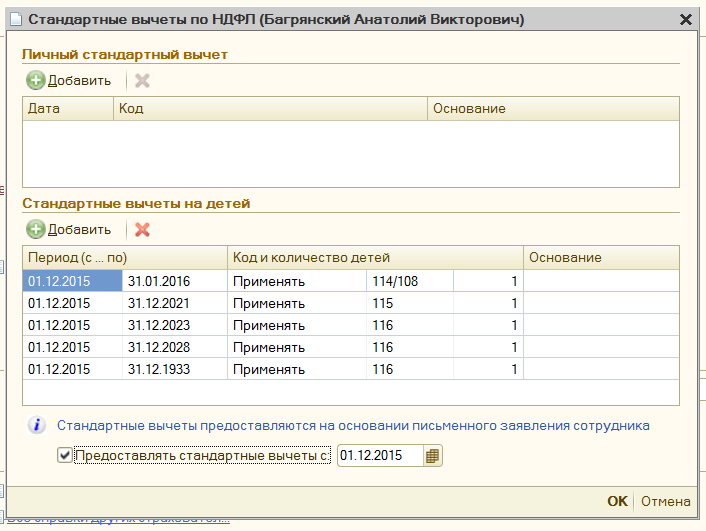Click the blue information icon
Image resolution: width=706 pixels, height=531 pixels.
(37, 425)
